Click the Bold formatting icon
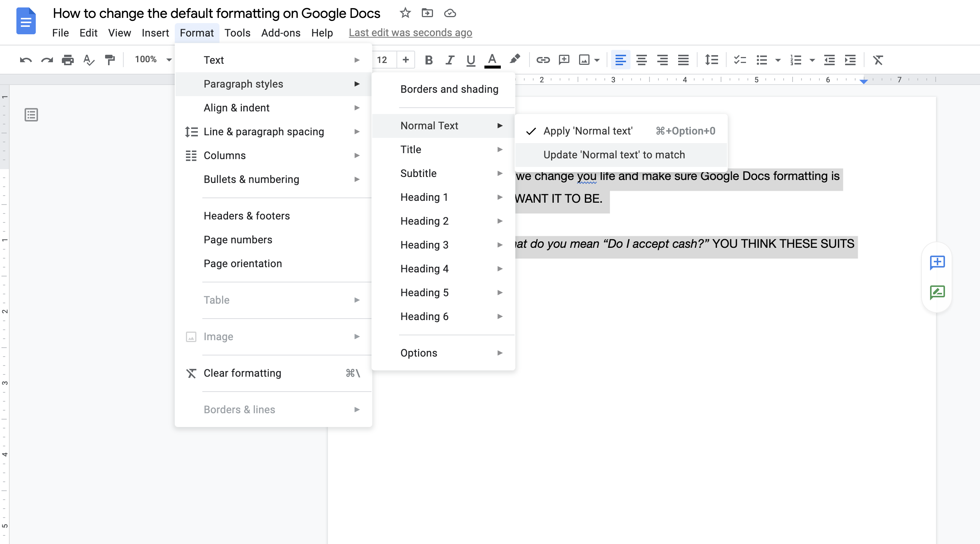The width and height of the screenshot is (980, 544). [x=429, y=60]
